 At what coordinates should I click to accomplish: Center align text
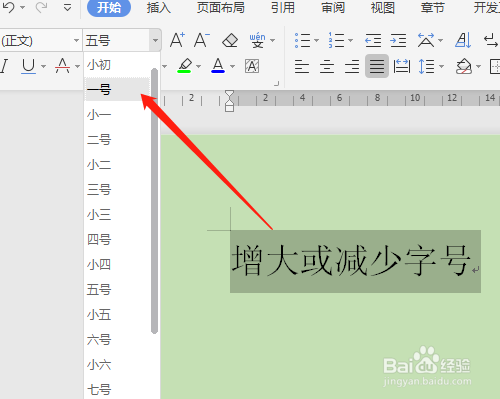[x=327, y=66]
